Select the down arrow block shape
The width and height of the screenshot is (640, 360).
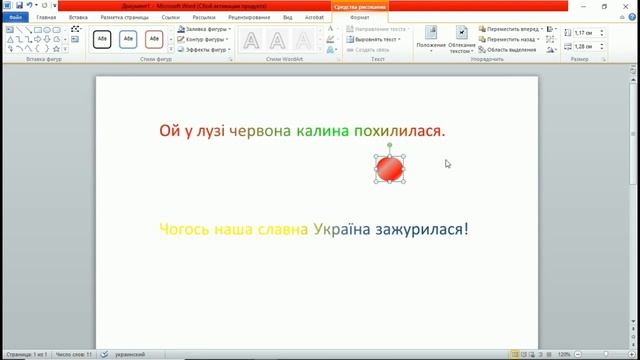(x=47, y=39)
